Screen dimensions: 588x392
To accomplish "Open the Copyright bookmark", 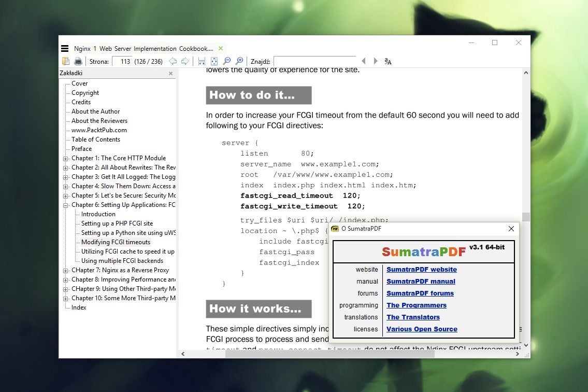I will [x=85, y=93].
